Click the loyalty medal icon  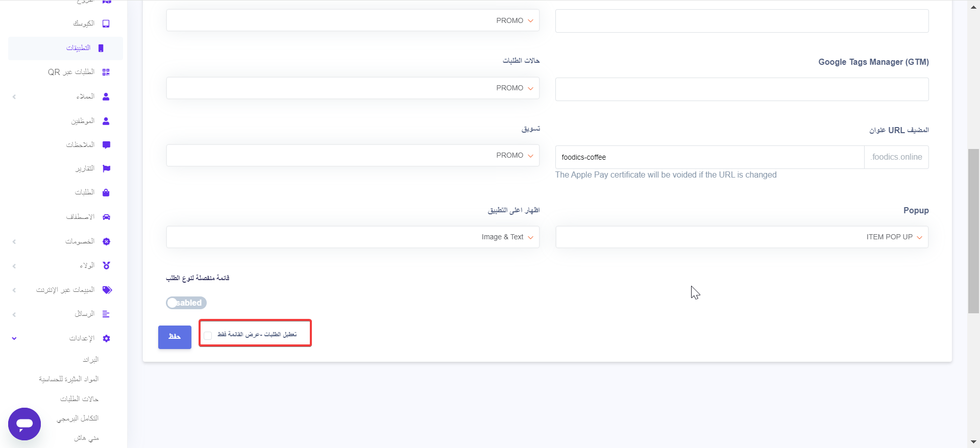click(106, 265)
